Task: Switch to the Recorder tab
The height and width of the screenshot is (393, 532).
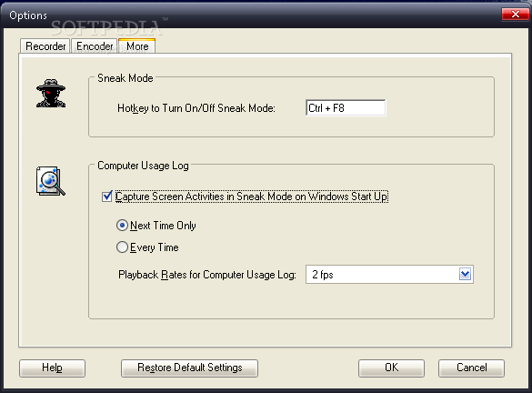Action: tap(45, 46)
